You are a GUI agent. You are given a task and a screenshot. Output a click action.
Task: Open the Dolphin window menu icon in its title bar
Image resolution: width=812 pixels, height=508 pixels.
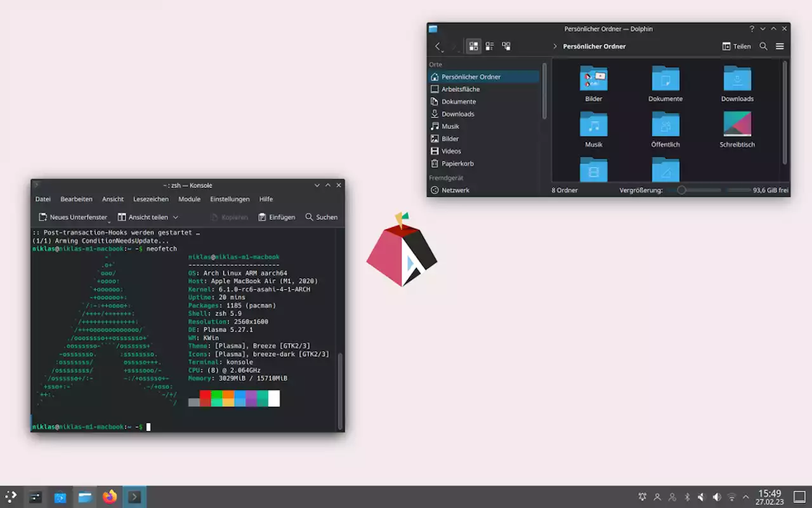pyautogui.click(x=433, y=29)
